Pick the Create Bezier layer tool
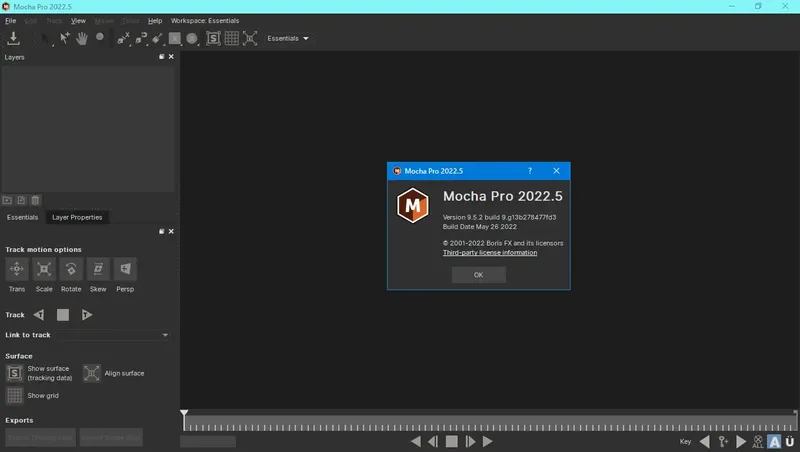This screenshot has width=800, height=452. coord(140,39)
